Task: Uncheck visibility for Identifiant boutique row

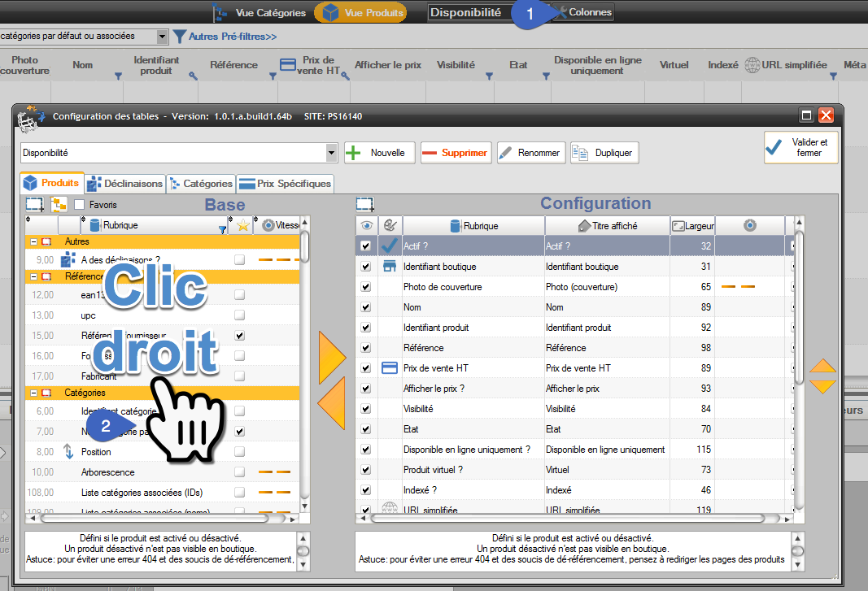Action: (365, 267)
